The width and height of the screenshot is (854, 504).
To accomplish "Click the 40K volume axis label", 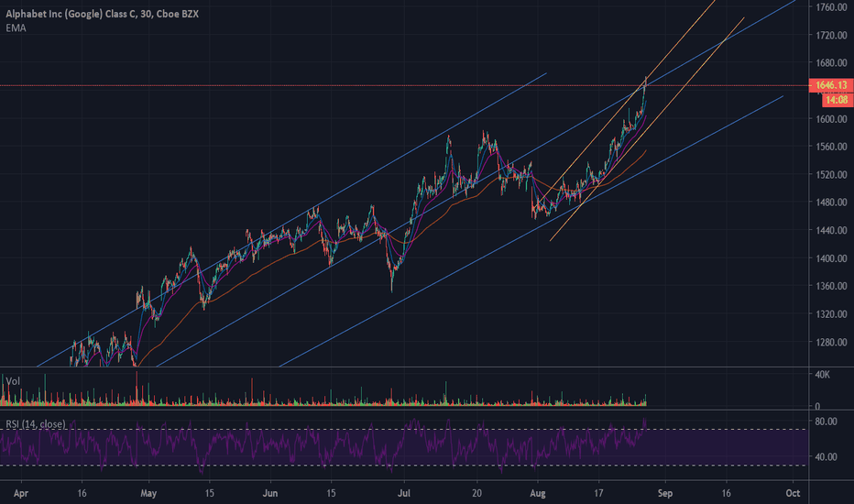I will (823, 375).
